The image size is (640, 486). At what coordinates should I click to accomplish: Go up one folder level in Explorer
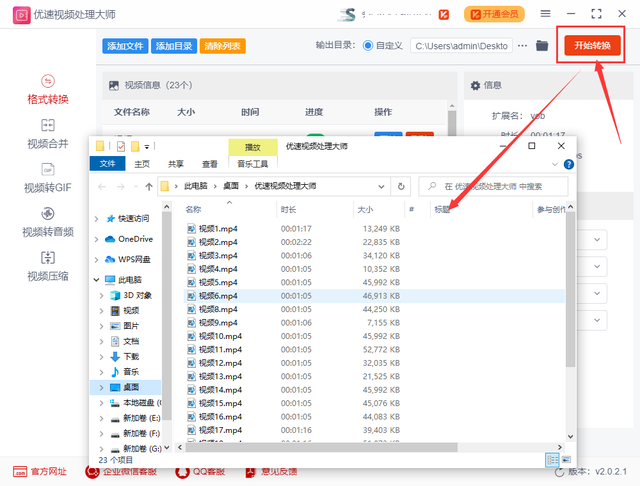[149, 187]
